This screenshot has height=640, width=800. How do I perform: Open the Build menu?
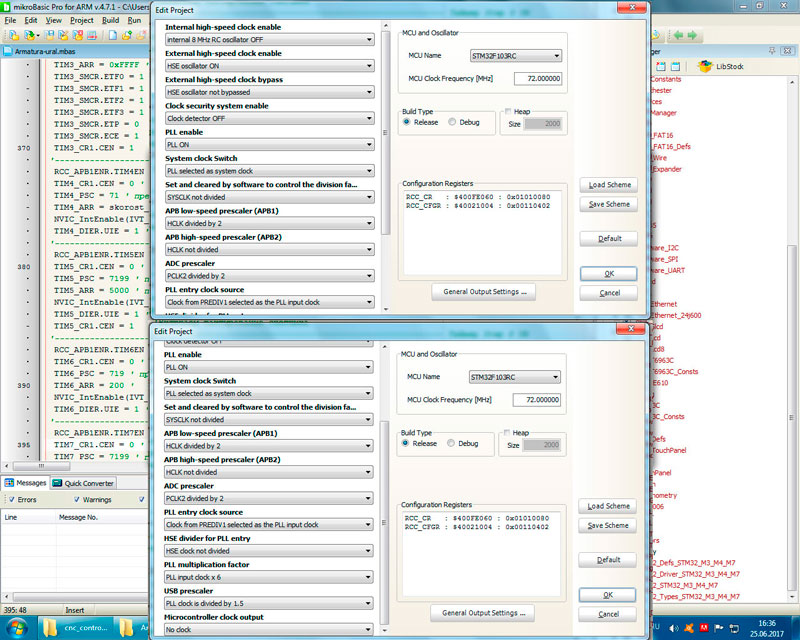[110, 20]
